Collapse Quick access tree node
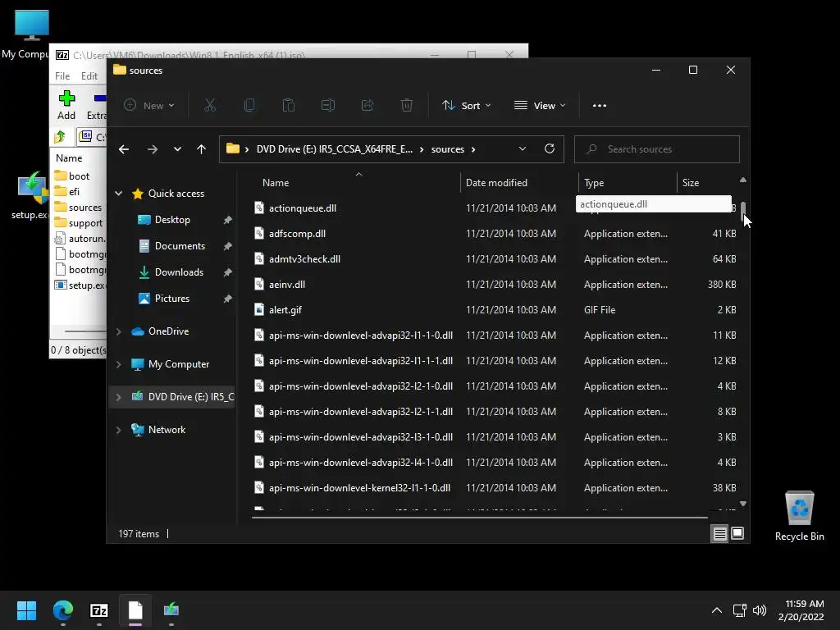The width and height of the screenshot is (840, 630). tap(118, 194)
